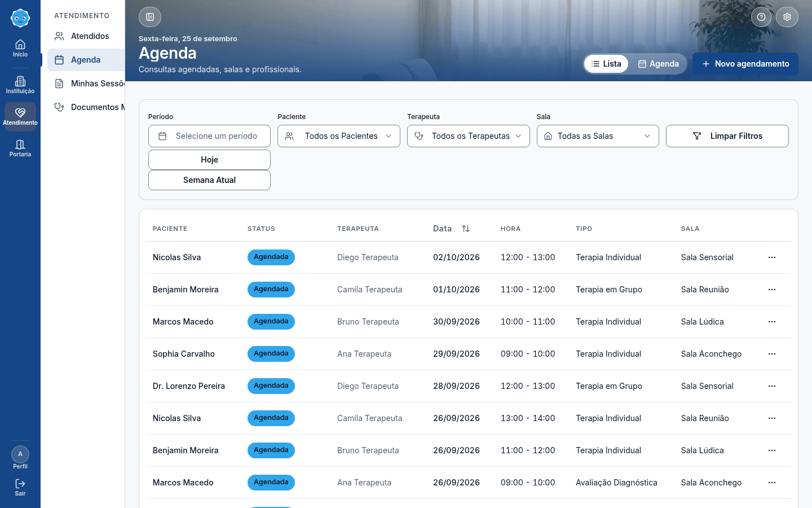Click the 10:00 - 11:00 time cell

[528, 322]
